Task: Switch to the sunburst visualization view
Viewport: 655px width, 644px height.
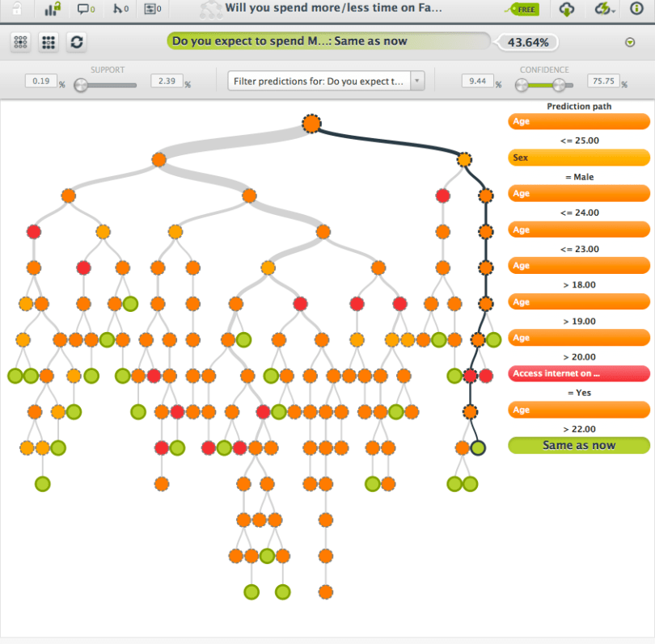Action: [22, 43]
